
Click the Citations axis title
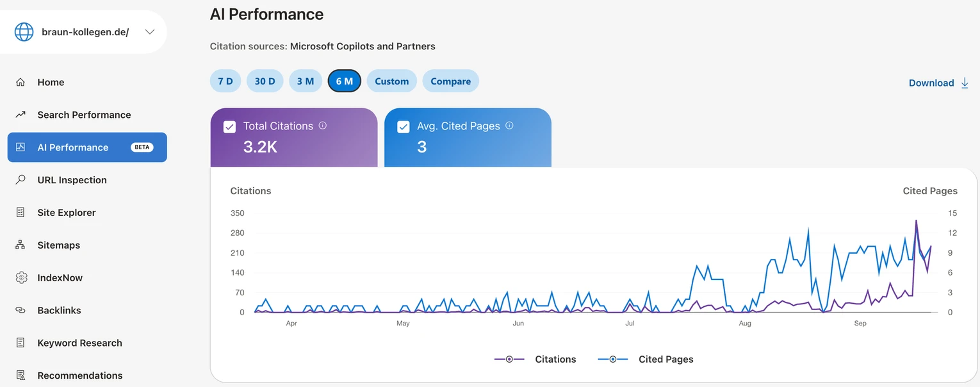click(x=250, y=191)
